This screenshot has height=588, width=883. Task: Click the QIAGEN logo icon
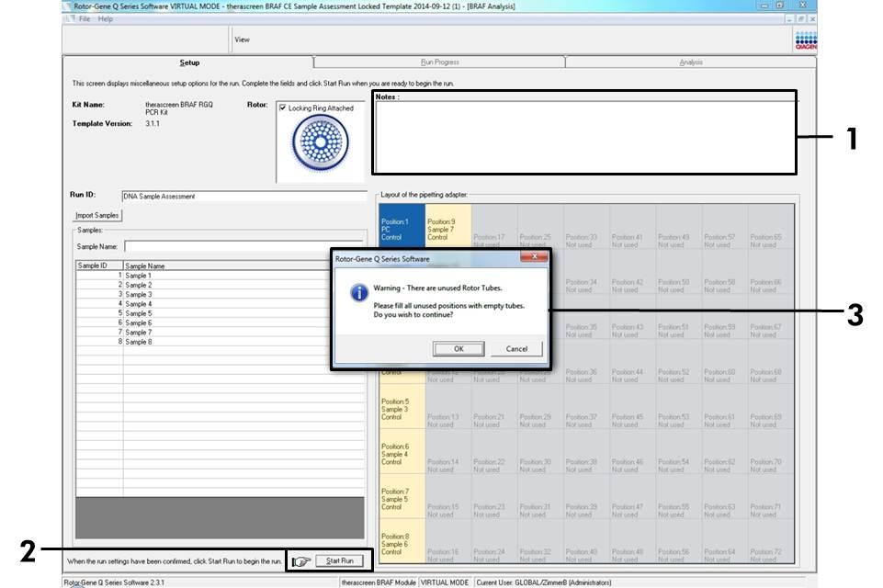(806, 40)
